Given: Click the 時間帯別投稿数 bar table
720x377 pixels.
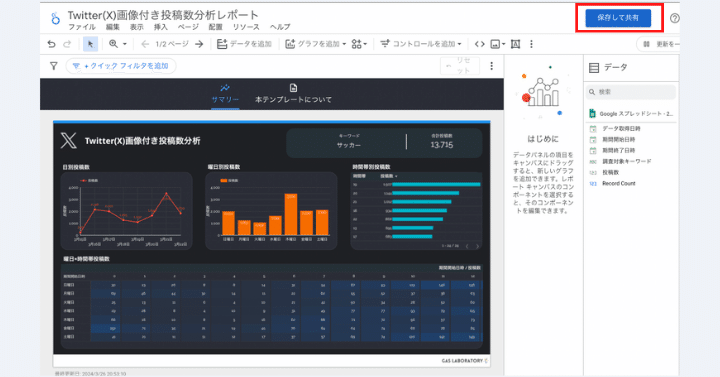Looking at the screenshot, I should point(416,211).
